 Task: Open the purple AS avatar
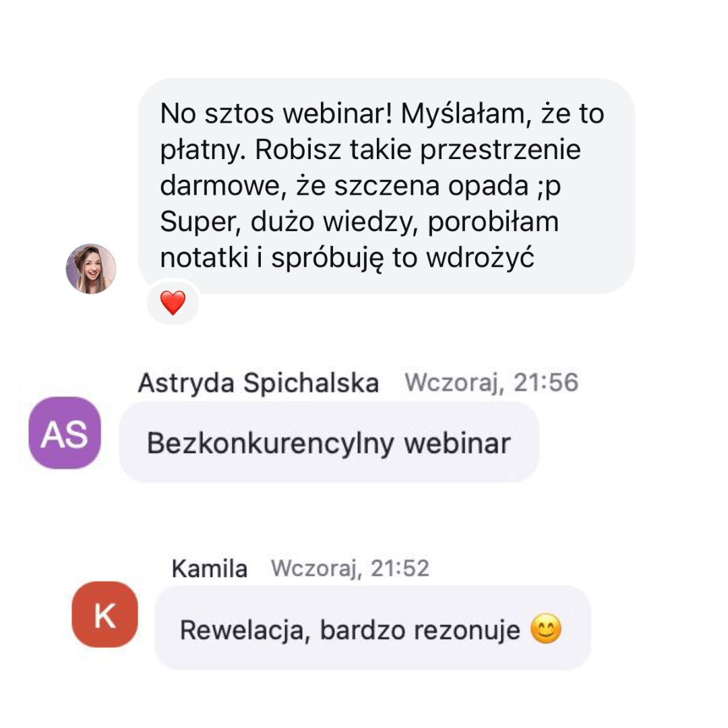tap(65, 433)
